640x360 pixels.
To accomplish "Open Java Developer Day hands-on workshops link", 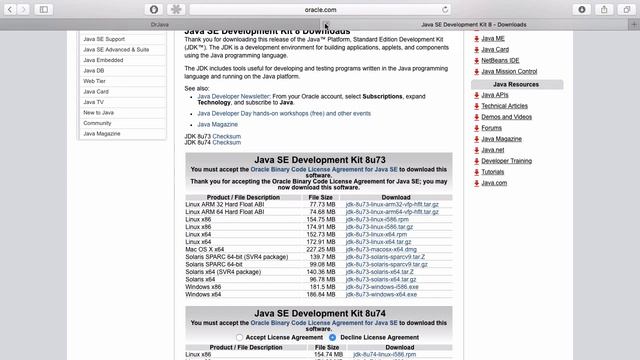I will click(x=284, y=113).
